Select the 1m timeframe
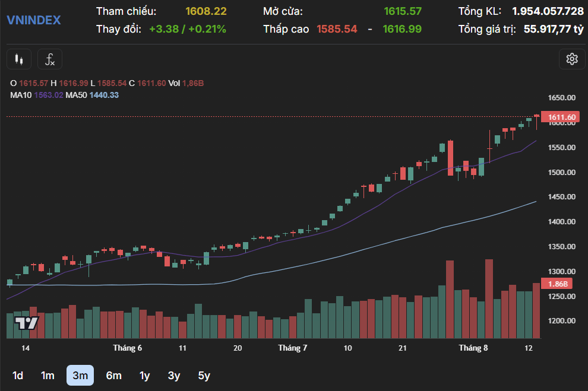 (x=48, y=375)
